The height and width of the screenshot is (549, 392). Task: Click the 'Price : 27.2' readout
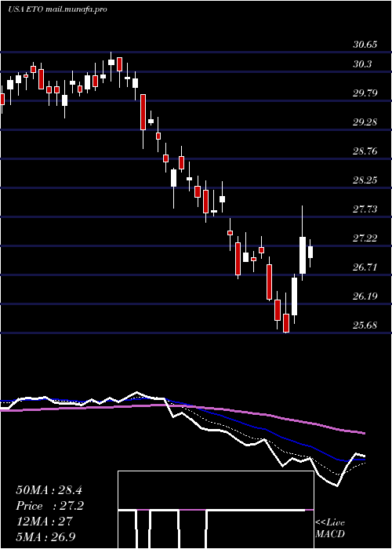[49, 506]
